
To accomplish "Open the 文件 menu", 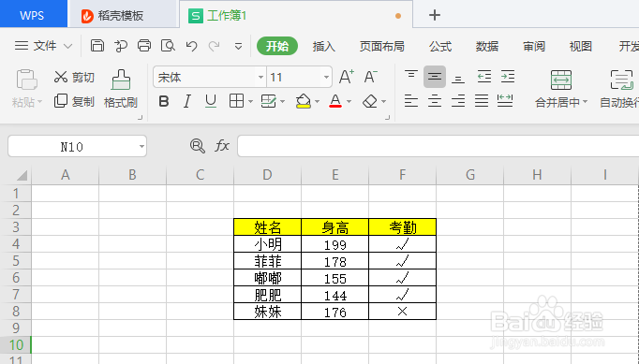I will (x=45, y=46).
